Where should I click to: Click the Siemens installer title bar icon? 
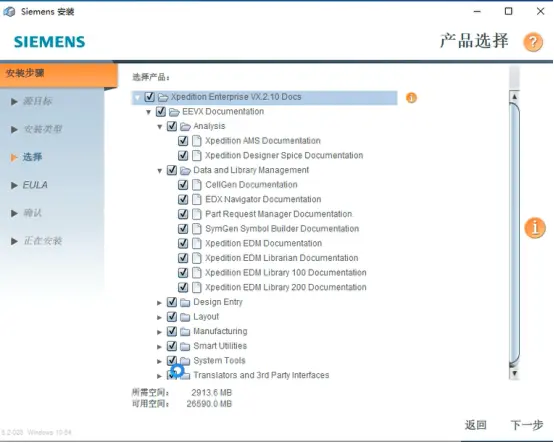[x=10, y=12]
